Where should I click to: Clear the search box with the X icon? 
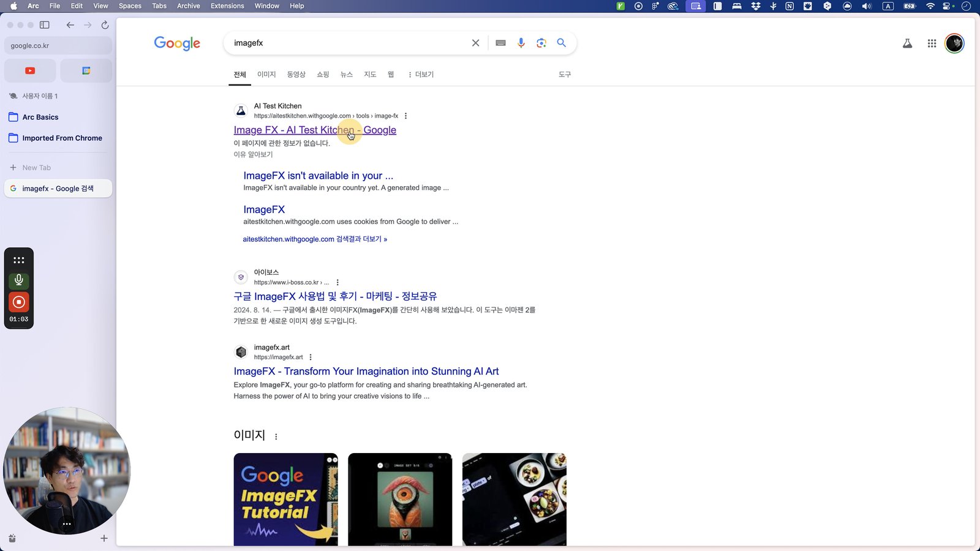(475, 43)
